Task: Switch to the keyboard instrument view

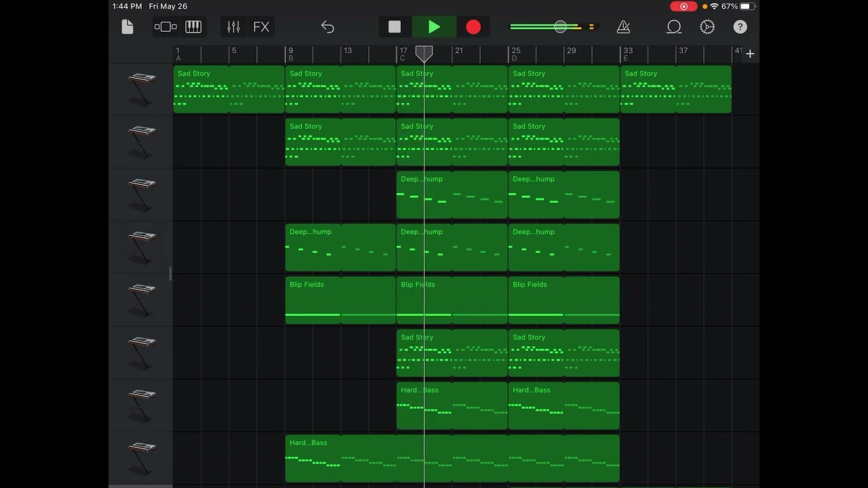Action: 193,27
